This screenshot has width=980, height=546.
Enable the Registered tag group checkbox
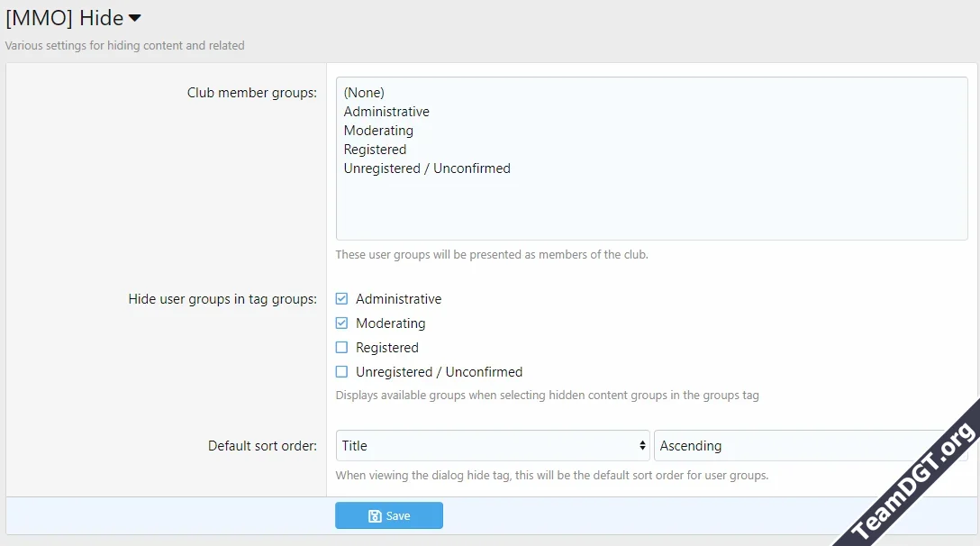341,348
